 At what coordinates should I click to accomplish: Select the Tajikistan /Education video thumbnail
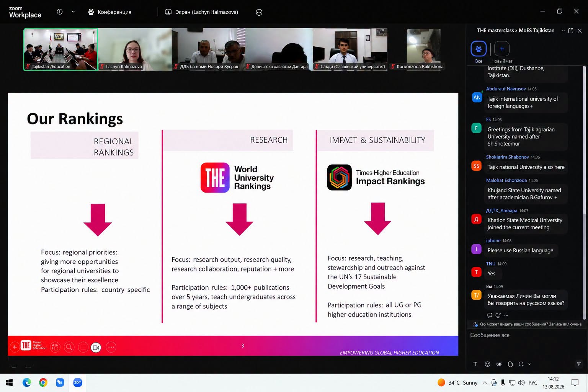point(60,49)
